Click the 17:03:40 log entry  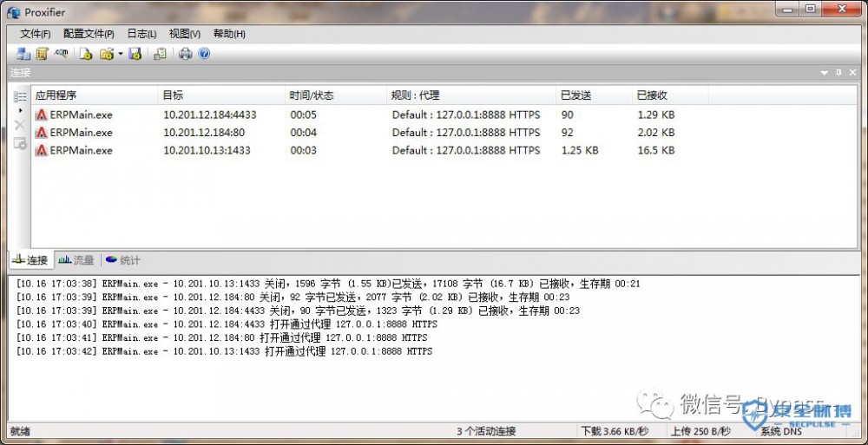[227, 324]
